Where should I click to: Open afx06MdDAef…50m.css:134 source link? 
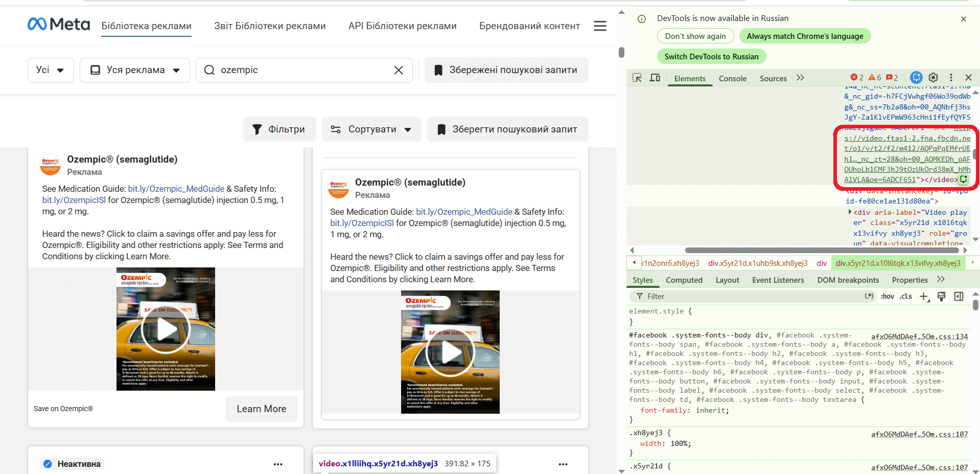tap(919, 336)
